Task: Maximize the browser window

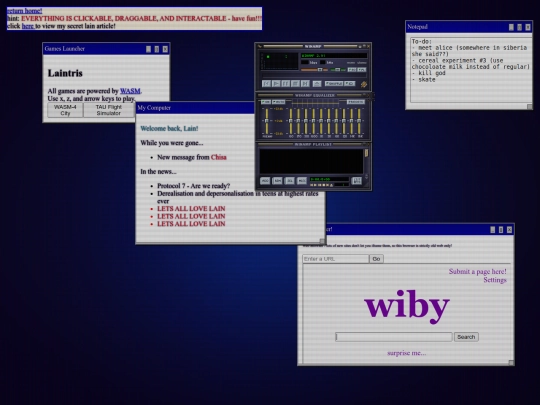Action: tap(501, 230)
